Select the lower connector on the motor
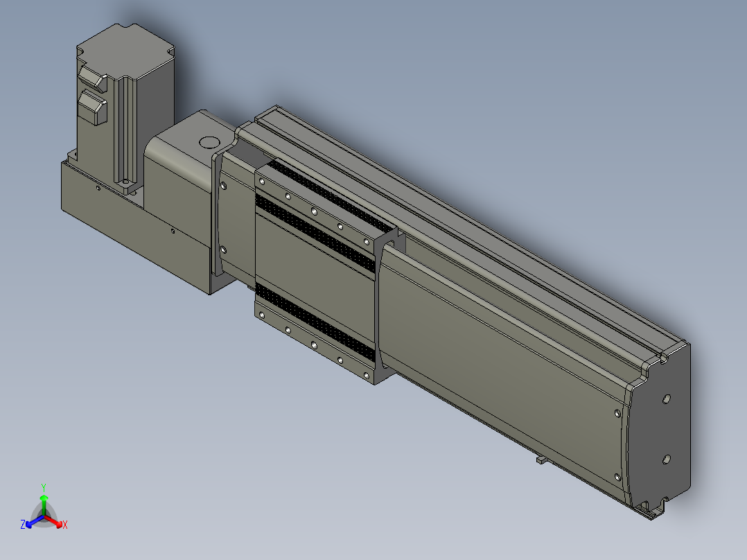Screen dimensions: 747x560 click(x=93, y=108)
